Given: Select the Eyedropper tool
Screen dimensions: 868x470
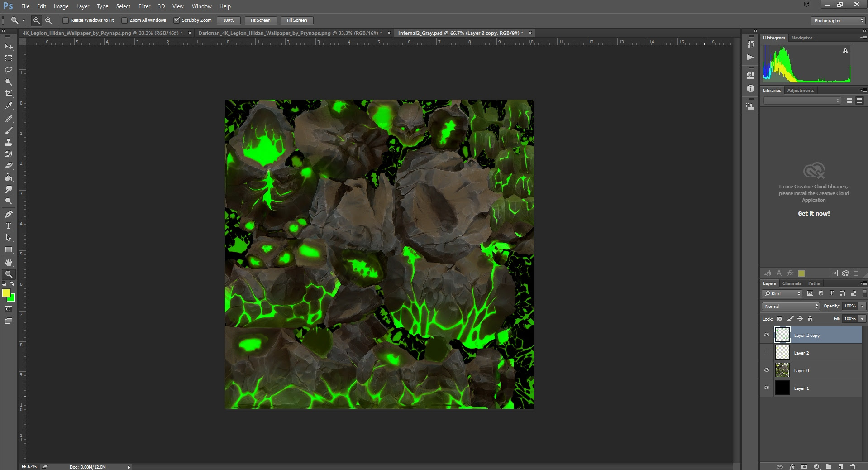Looking at the screenshot, I should pos(9,106).
